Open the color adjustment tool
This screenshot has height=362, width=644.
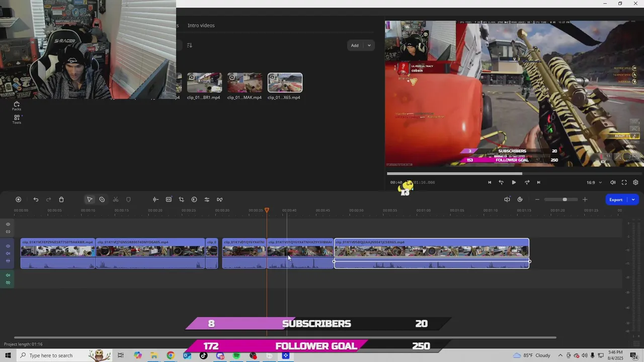pyautogui.click(x=194, y=200)
